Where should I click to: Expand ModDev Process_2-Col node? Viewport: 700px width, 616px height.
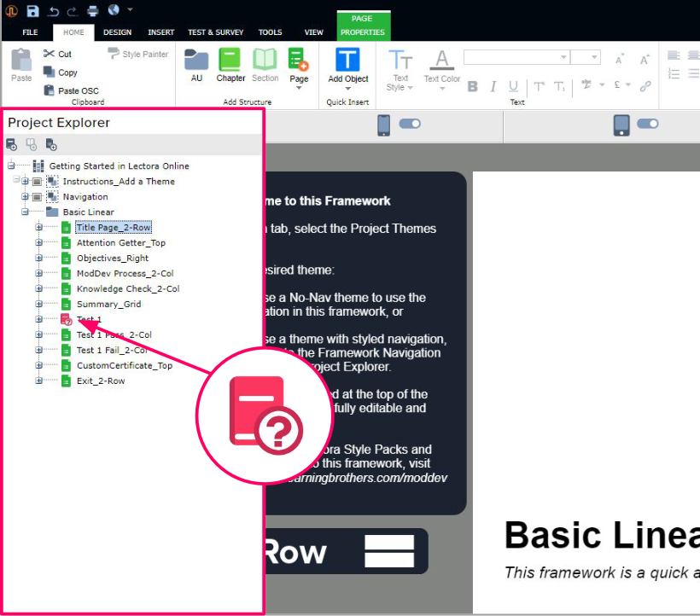(x=38, y=273)
